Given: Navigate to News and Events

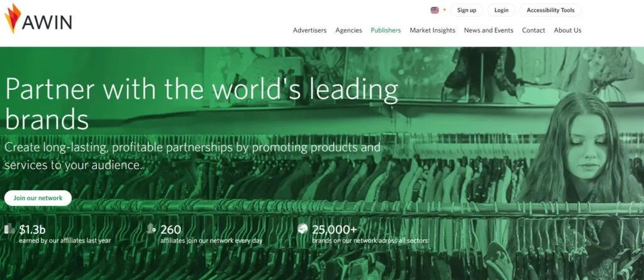Looking at the screenshot, I should coord(489,30).
